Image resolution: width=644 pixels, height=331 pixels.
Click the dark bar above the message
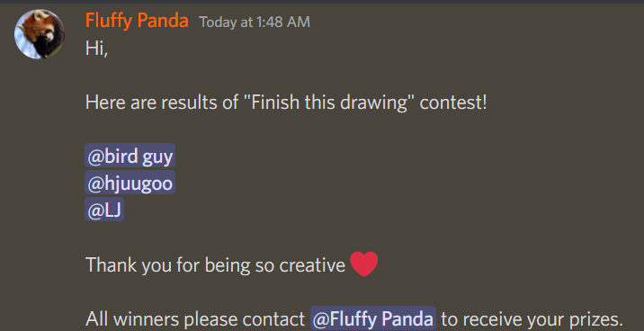[322, 2]
